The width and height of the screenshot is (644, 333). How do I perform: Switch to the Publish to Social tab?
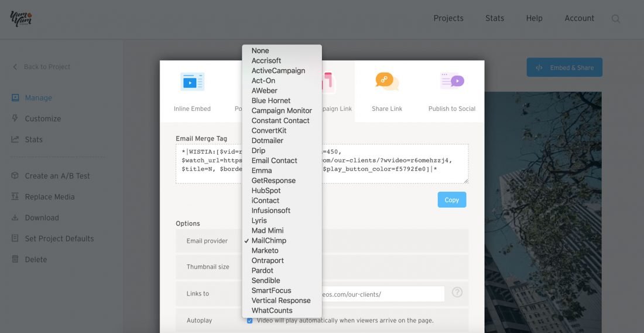(x=452, y=91)
